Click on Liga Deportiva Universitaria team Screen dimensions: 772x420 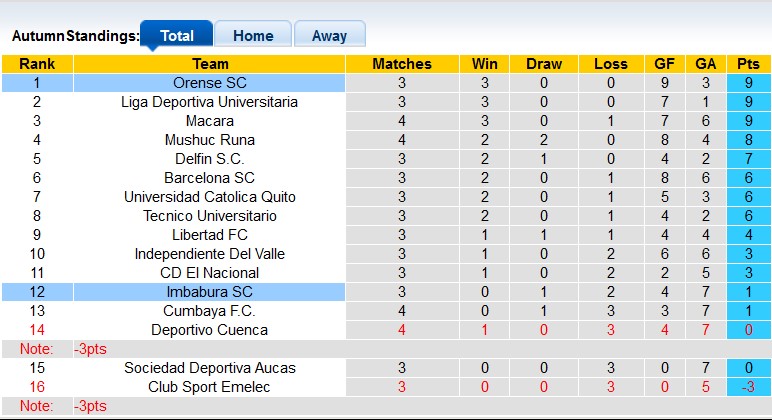click(x=210, y=102)
